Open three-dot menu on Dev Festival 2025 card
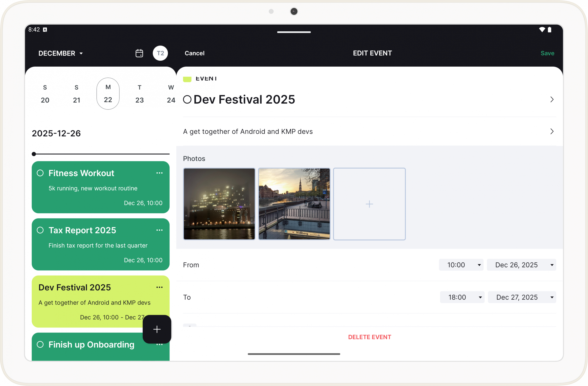588x386 pixels. pyautogui.click(x=159, y=287)
